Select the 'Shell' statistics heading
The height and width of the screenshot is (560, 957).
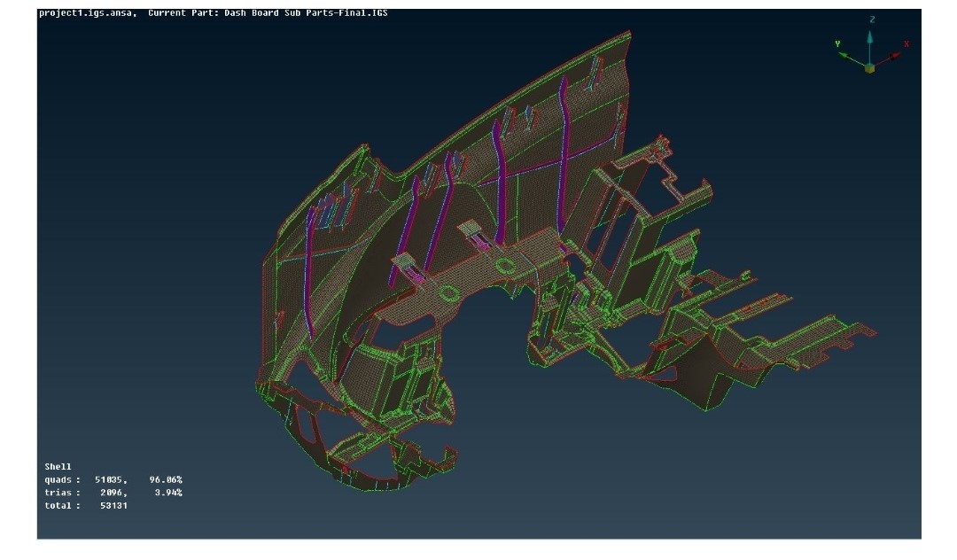58,466
